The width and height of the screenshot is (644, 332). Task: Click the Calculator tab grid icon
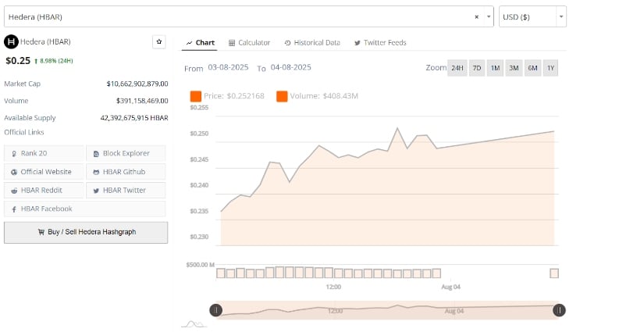232,43
